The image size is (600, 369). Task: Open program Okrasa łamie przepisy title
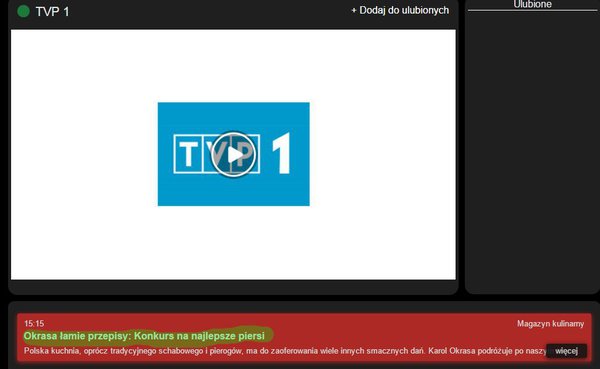[144, 336]
